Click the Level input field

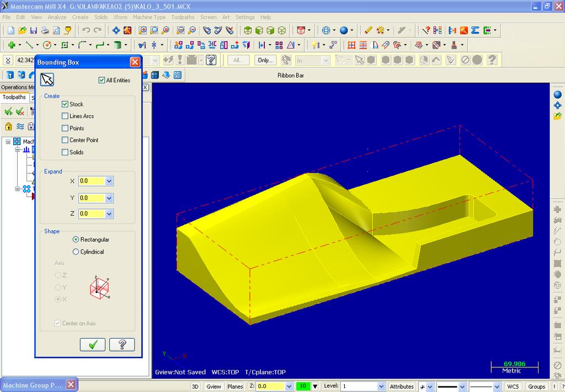tap(359, 386)
